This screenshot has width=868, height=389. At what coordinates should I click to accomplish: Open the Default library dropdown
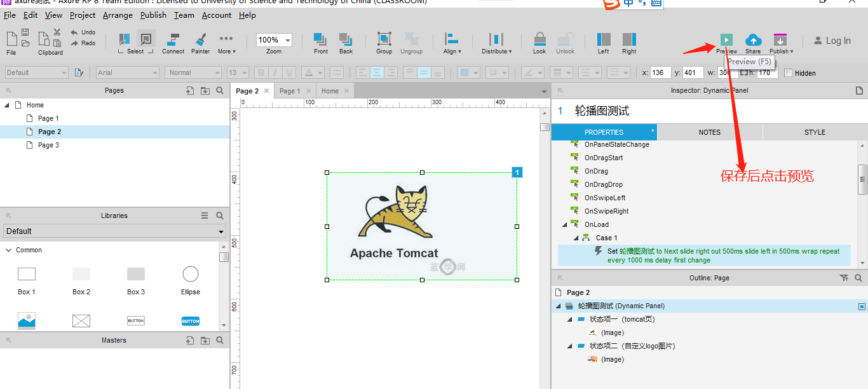[114, 231]
